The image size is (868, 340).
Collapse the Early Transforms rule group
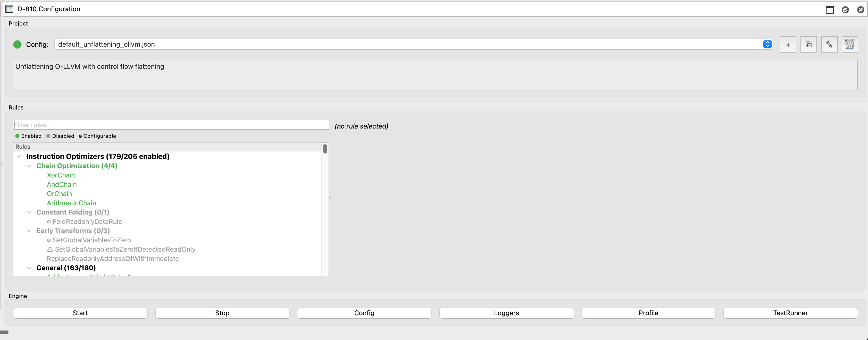point(29,231)
